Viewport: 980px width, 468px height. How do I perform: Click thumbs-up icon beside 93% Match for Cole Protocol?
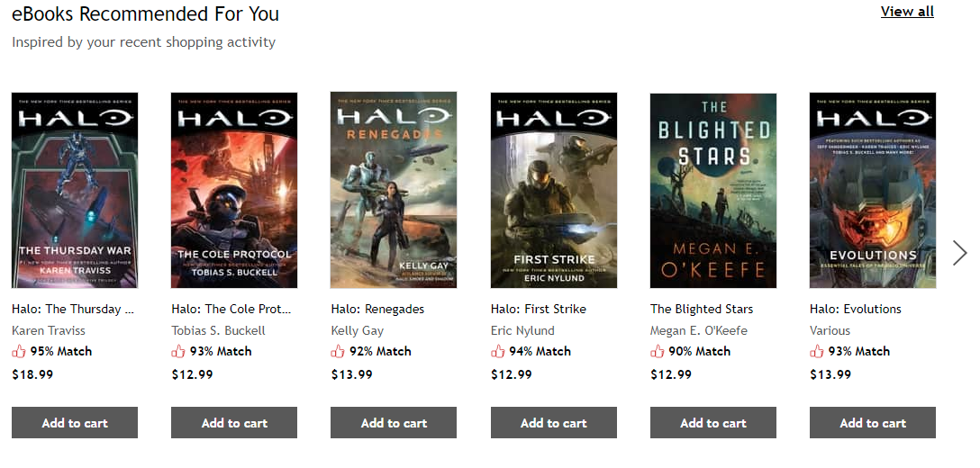(x=178, y=351)
